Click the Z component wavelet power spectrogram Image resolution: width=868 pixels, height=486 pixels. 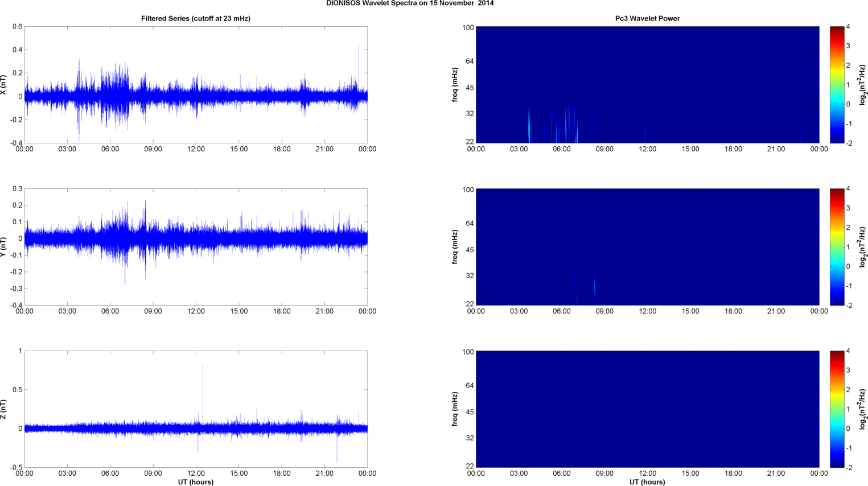point(647,409)
